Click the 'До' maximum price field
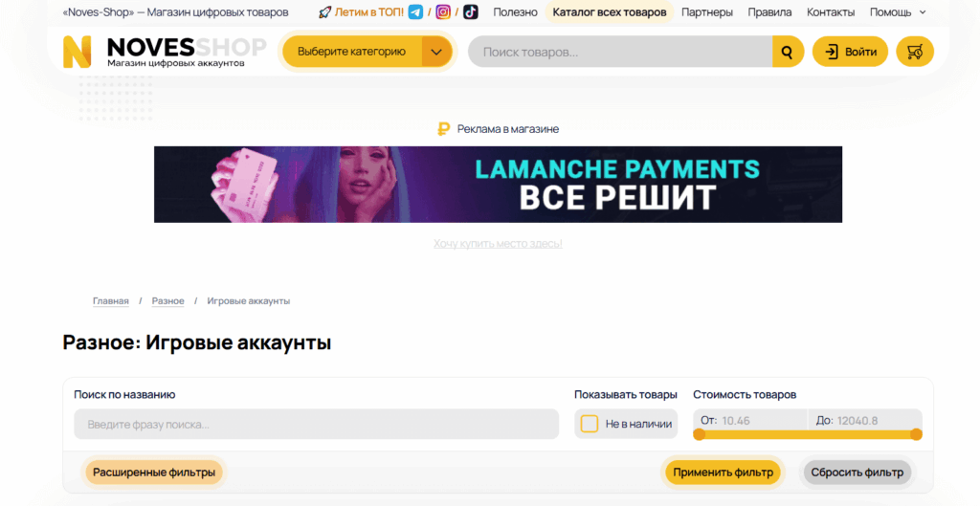 pyautogui.click(x=865, y=421)
